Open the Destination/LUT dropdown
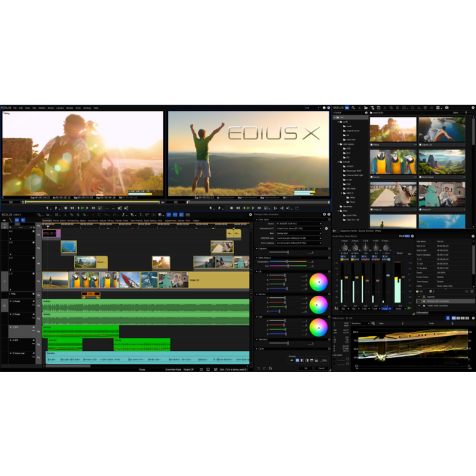The height and width of the screenshot is (476, 476). click(299, 228)
